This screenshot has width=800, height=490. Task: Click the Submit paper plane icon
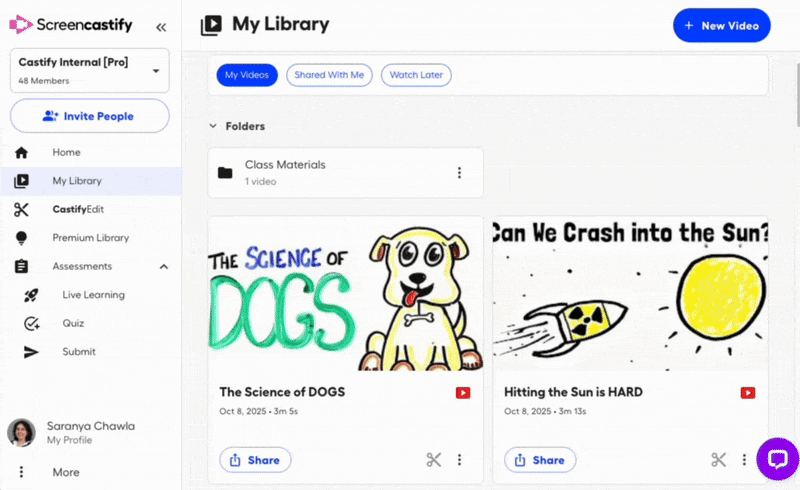(31, 352)
